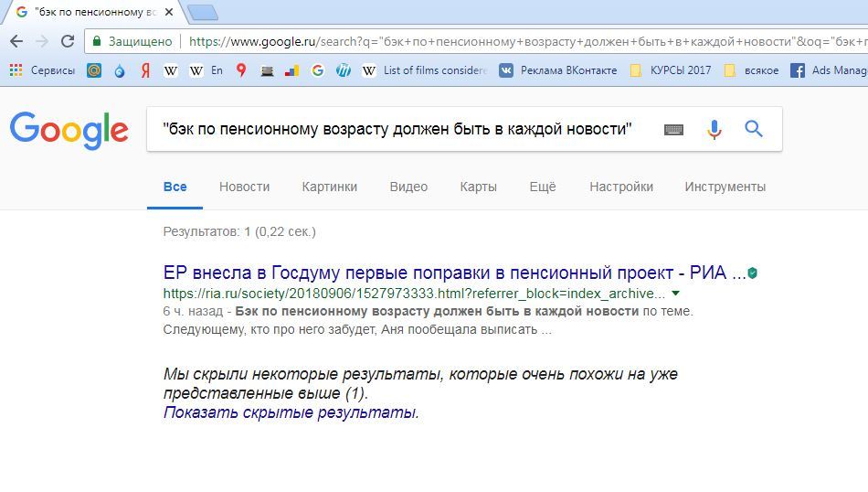Switch to the Картинки tab
The width and height of the screenshot is (868, 492).
pyautogui.click(x=329, y=187)
